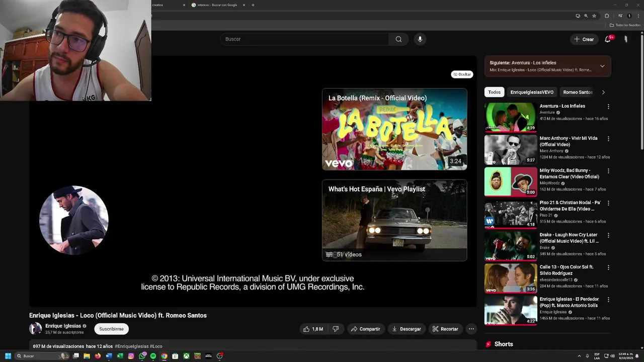This screenshot has height=362, width=644.
Task: Open WhatsApp from taskbar
Action: (x=142, y=356)
